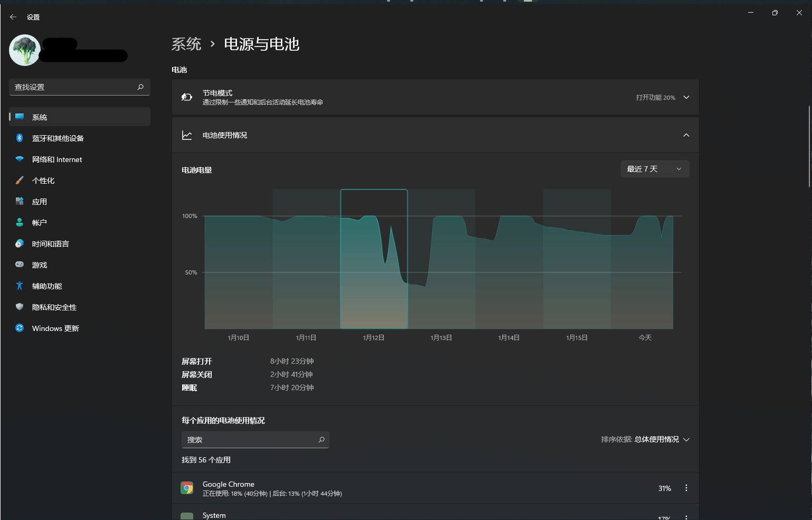This screenshot has height=520, width=812.
Task: Click the magnifier icon in the app search box
Action: [321, 439]
